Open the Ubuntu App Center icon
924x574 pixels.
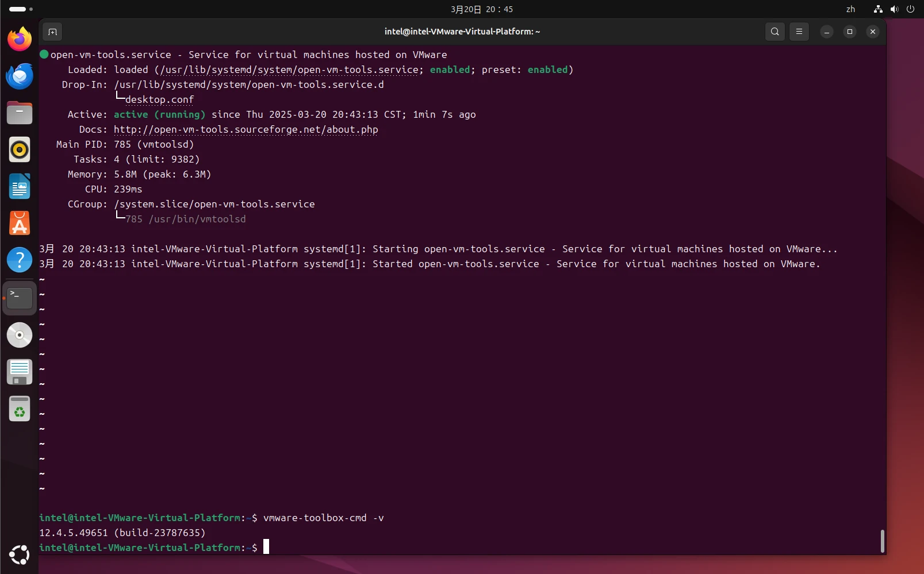pos(20,223)
